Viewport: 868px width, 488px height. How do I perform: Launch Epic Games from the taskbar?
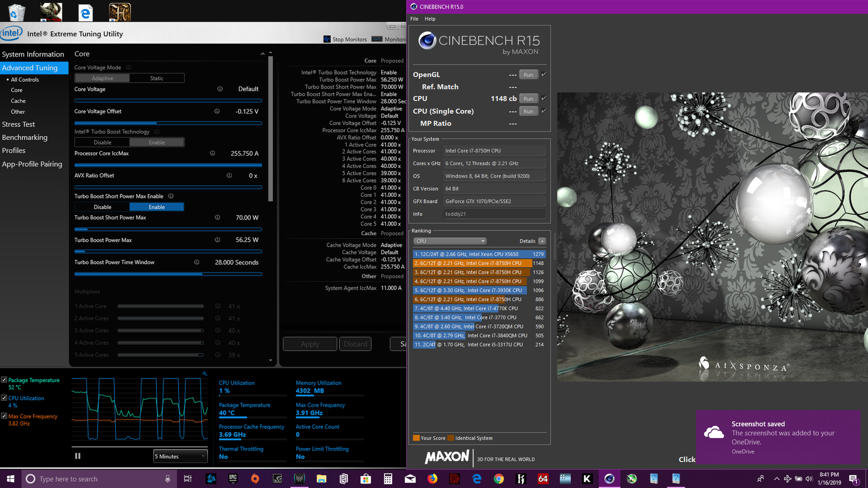pyautogui.click(x=233, y=479)
